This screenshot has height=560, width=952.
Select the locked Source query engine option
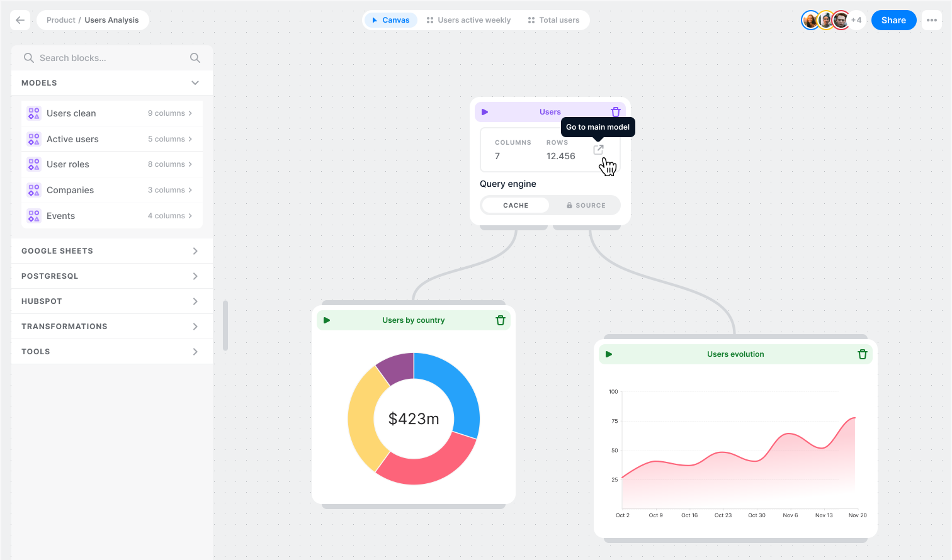[x=586, y=205]
